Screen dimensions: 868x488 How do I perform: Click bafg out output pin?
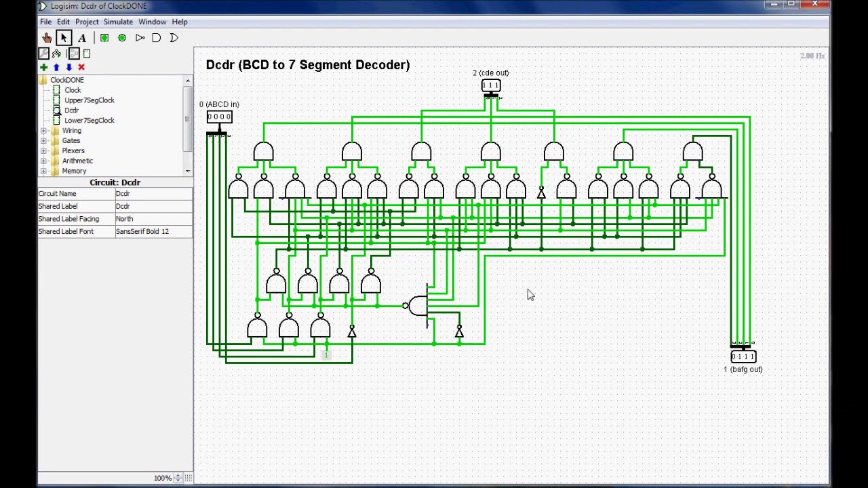tap(743, 357)
